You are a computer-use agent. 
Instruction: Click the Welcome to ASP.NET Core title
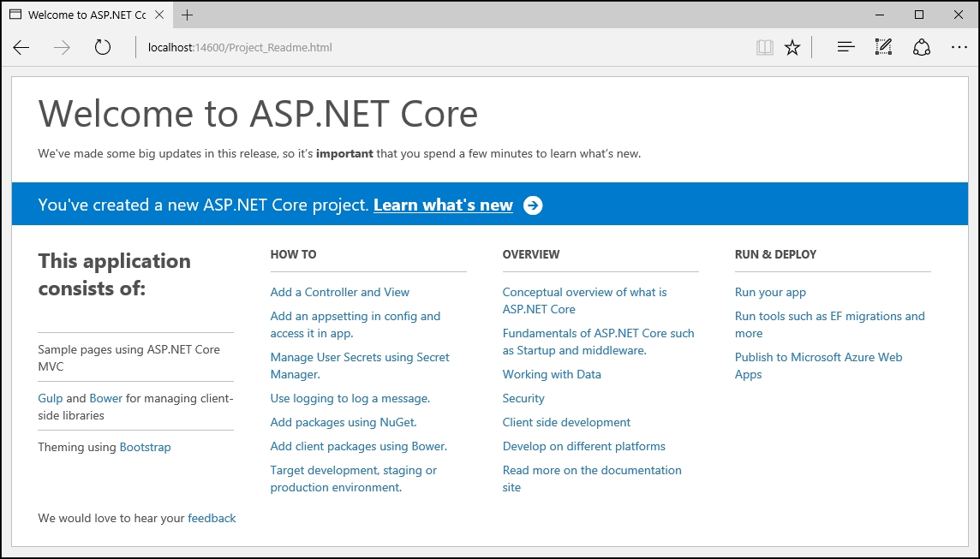pyautogui.click(x=258, y=114)
